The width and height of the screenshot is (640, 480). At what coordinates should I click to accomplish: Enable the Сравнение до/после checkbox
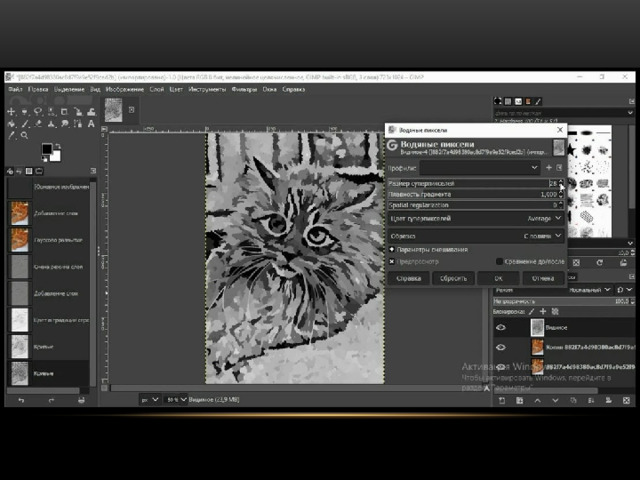coord(499,262)
